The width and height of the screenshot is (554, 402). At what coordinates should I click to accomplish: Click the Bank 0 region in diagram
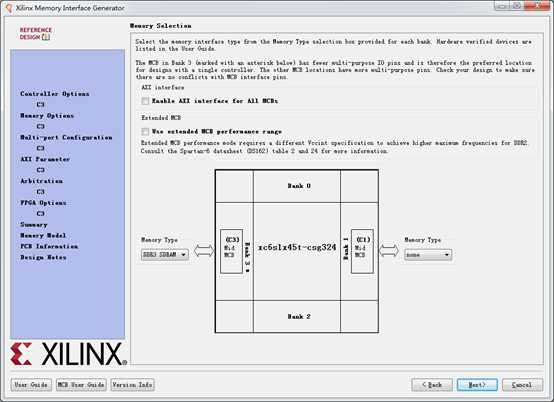click(x=297, y=186)
